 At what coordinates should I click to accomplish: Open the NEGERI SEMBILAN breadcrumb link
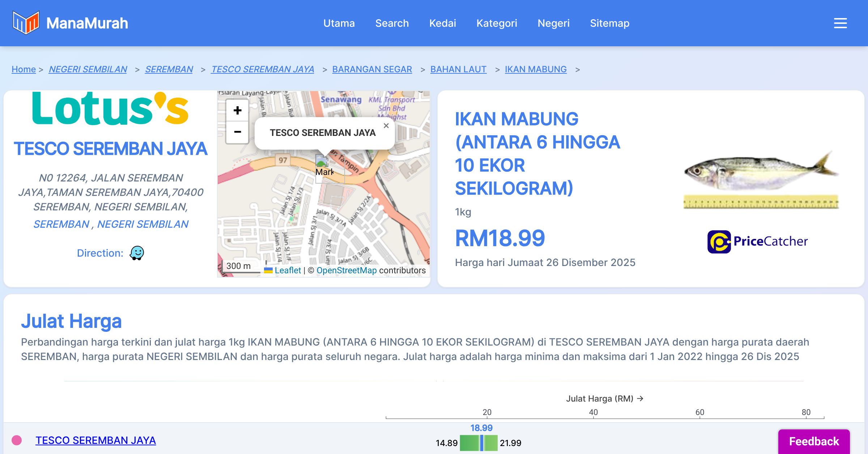coord(88,69)
